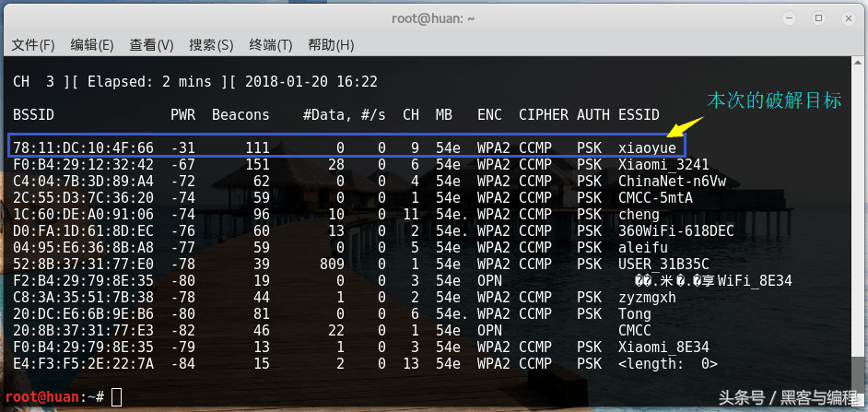This screenshot has height=412, width=868.
Task: Open the 终端(T) menu
Action: 270,44
